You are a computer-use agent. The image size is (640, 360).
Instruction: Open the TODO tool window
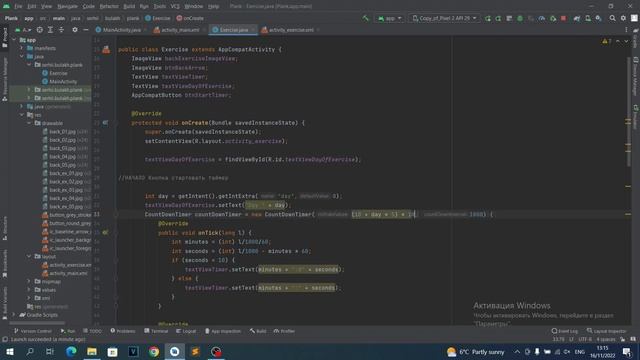click(x=92, y=331)
